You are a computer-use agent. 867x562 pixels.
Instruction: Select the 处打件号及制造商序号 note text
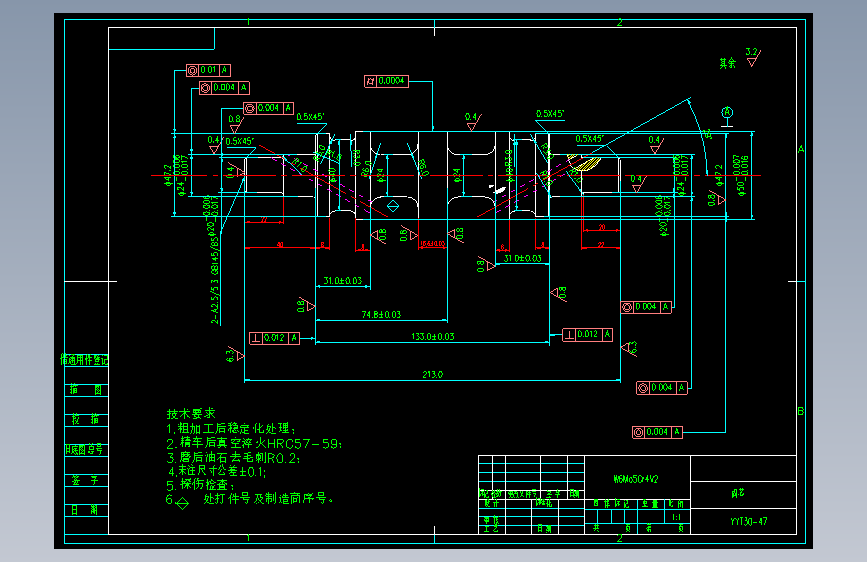[x=268, y=498]
